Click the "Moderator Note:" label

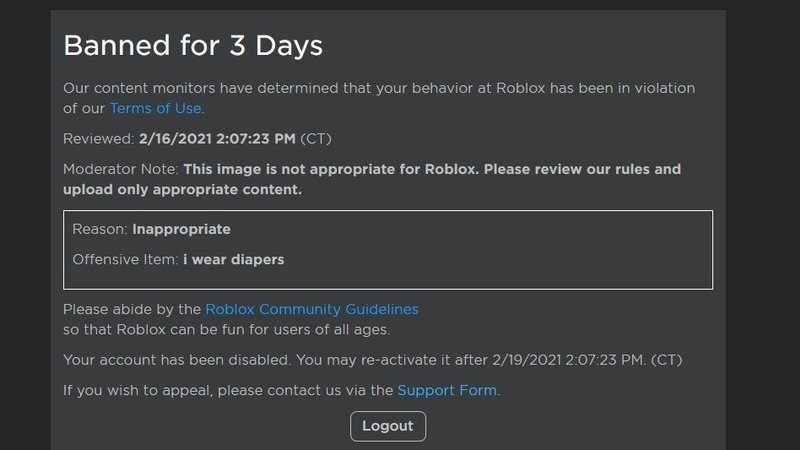121,169
